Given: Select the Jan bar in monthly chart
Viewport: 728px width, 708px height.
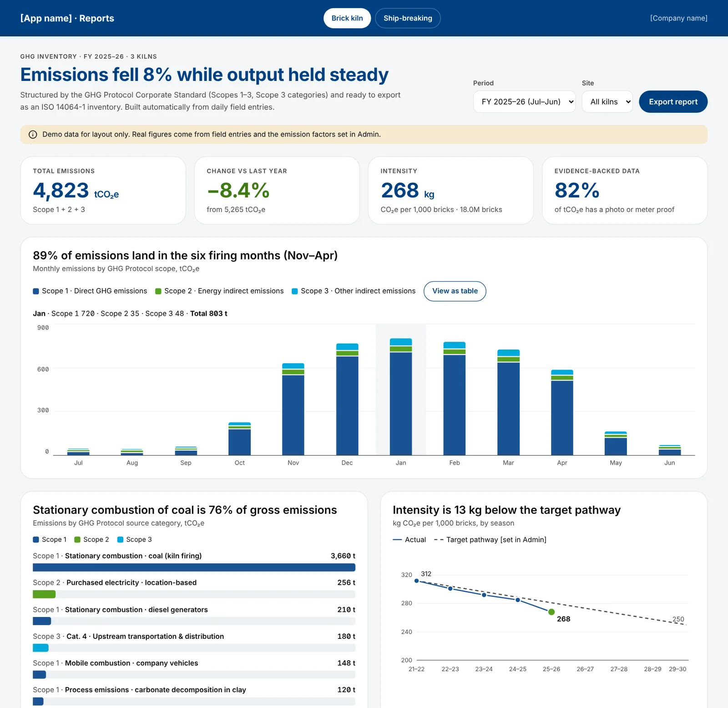Looking at the screenshot, I should [401, 397].
